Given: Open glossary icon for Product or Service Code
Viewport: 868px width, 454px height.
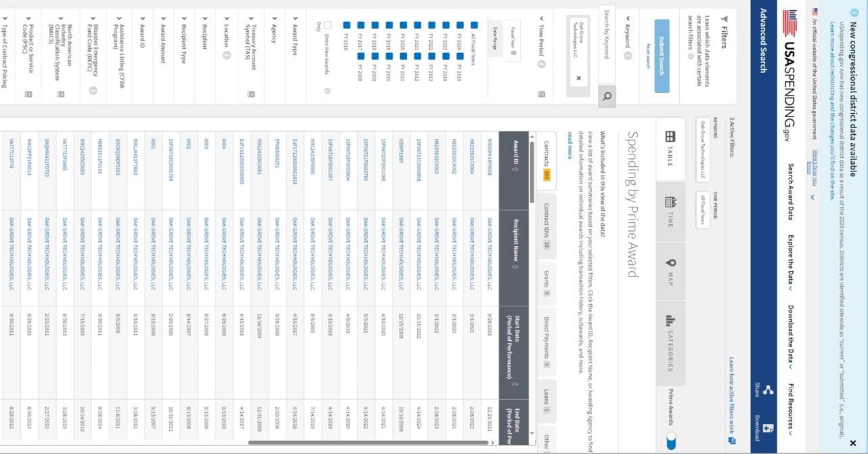Looking at the screenshot, I should [28, 94].
